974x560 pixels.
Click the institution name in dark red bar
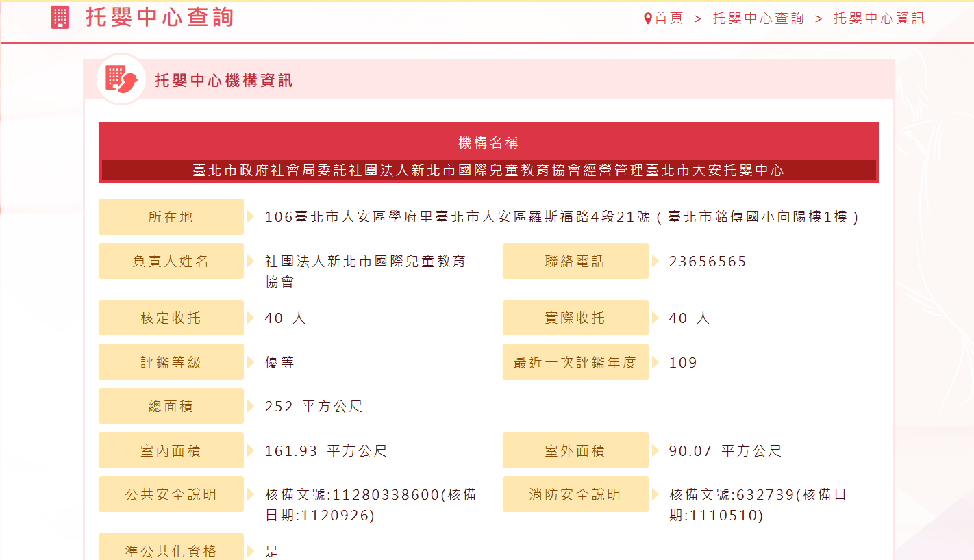tap(488, 170)
